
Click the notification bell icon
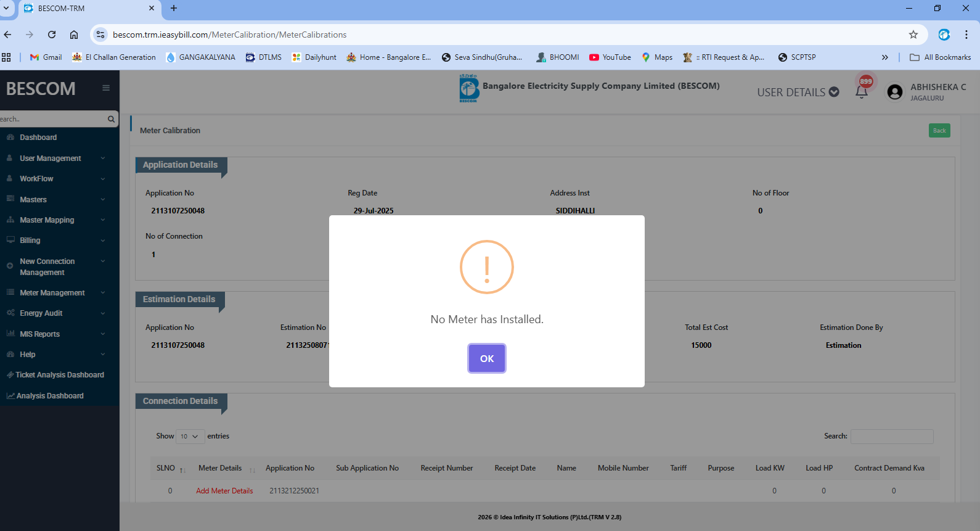(x=862, y=92)
